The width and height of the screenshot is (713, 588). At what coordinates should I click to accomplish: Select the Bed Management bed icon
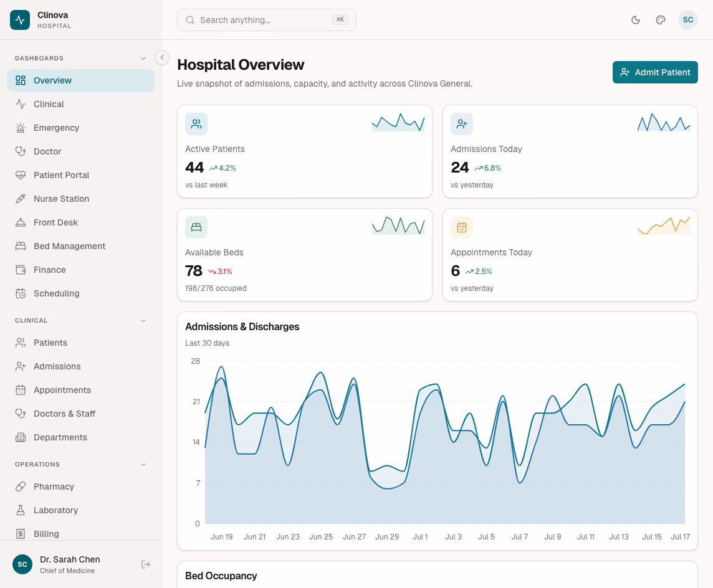click(21, 246)
